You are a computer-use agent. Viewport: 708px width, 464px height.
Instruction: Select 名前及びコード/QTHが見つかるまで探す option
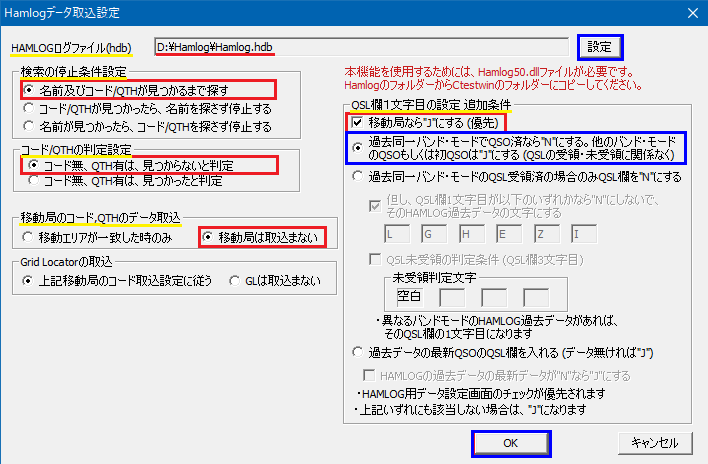[x=30, y=90]
